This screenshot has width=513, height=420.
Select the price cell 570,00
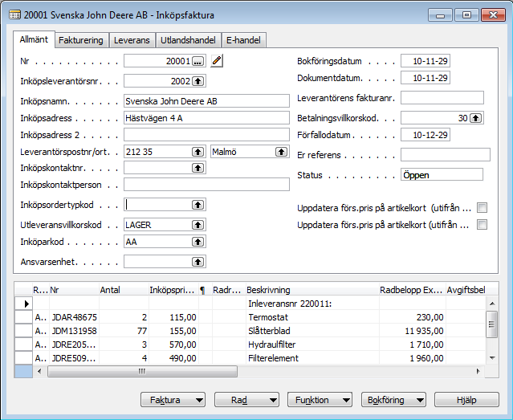(173, 345)
